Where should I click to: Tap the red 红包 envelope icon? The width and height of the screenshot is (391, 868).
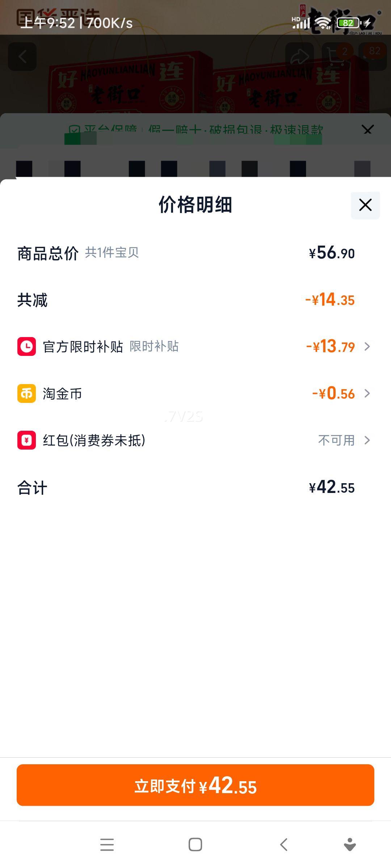[x=26, y=440]
